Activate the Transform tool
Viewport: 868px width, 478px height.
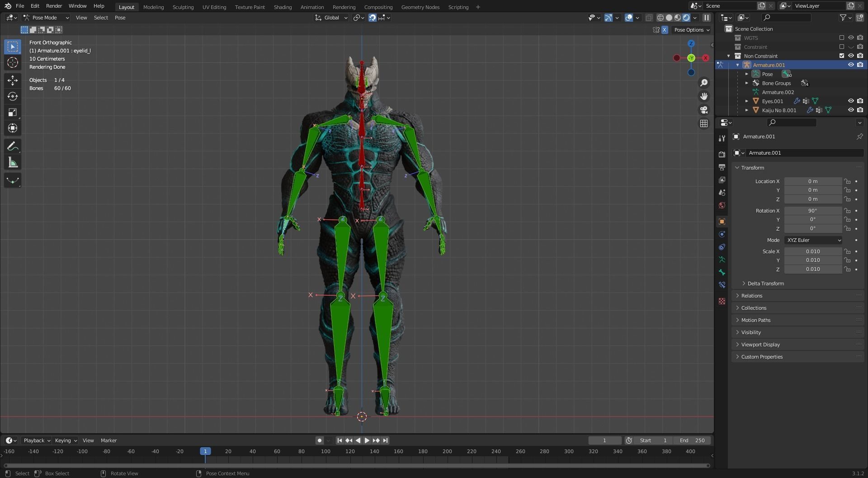(13, 128)
